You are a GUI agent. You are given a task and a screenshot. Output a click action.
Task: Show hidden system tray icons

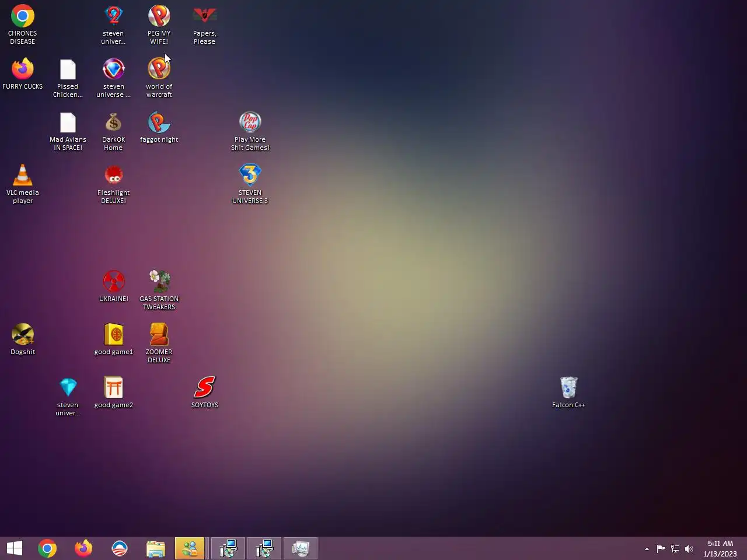pyautogui.click(x=647, y=549)
